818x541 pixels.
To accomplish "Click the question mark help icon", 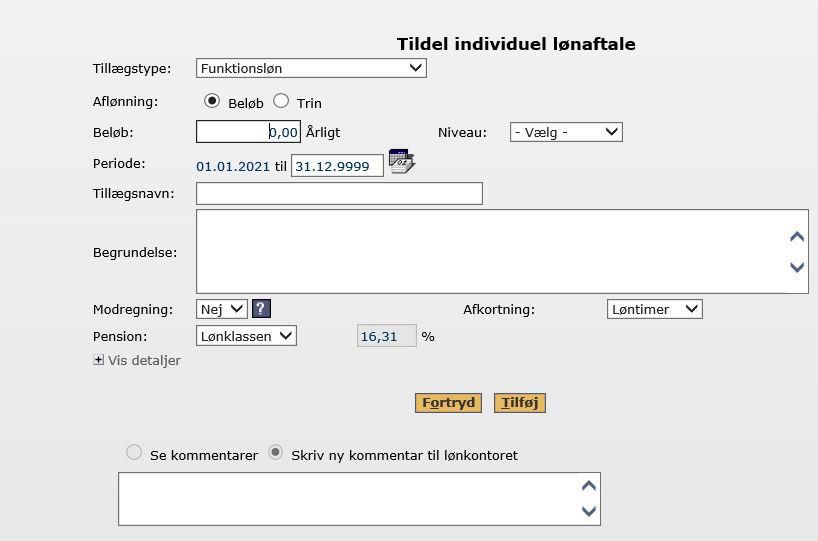I will point(261,309).
